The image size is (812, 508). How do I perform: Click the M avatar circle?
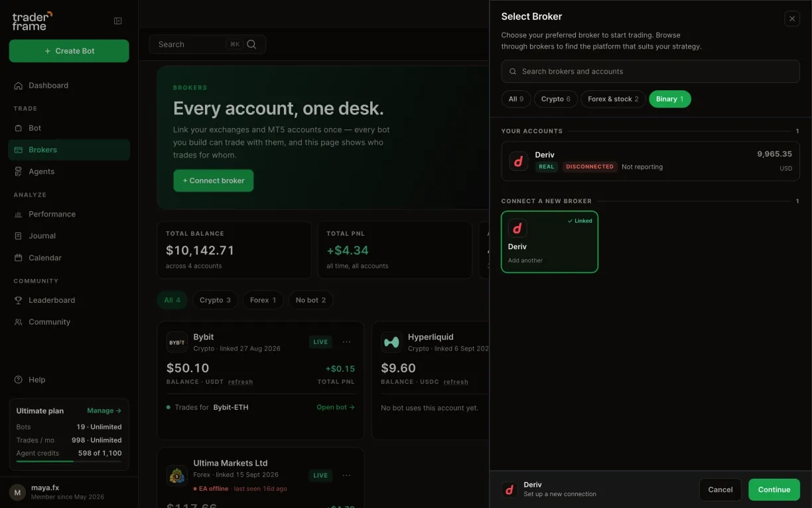click(17, 492)
